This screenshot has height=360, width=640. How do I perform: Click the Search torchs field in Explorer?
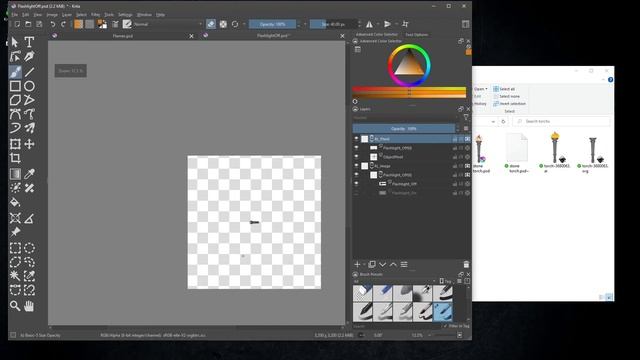coord(562,122)
